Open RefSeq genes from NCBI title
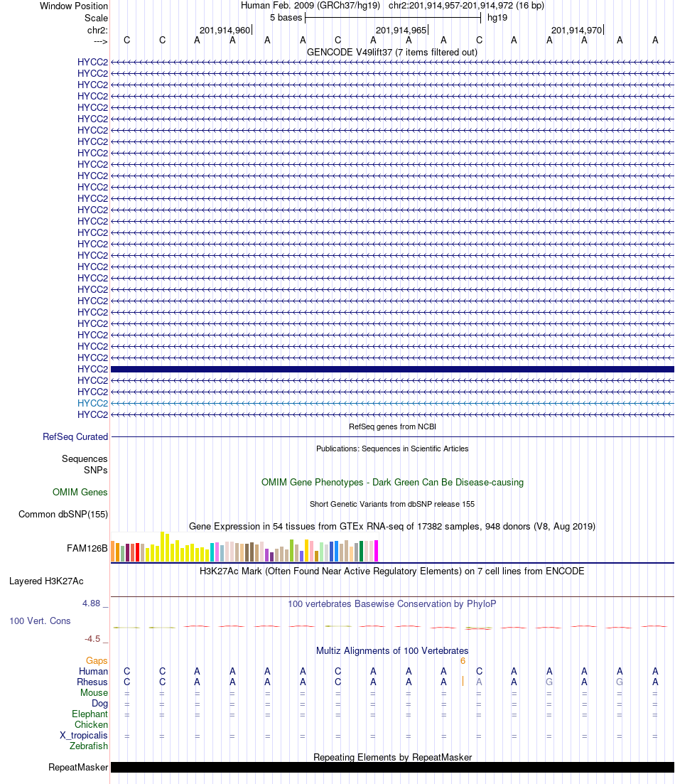 pos(392,426)
